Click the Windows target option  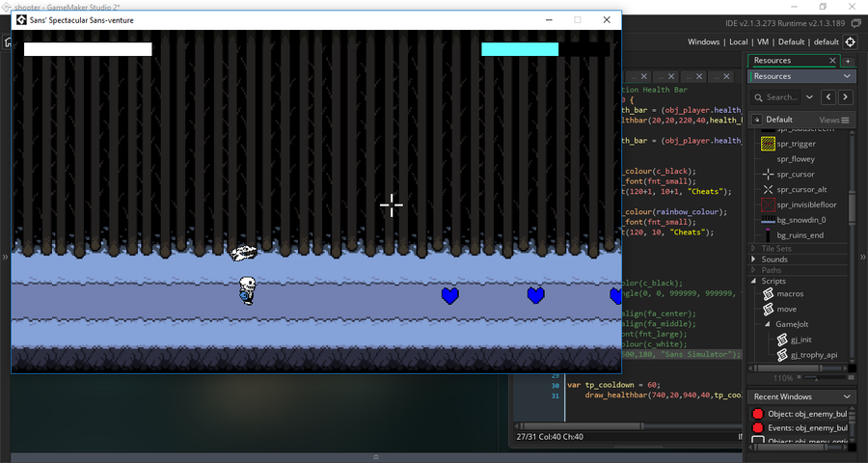(x=704, y=42)
